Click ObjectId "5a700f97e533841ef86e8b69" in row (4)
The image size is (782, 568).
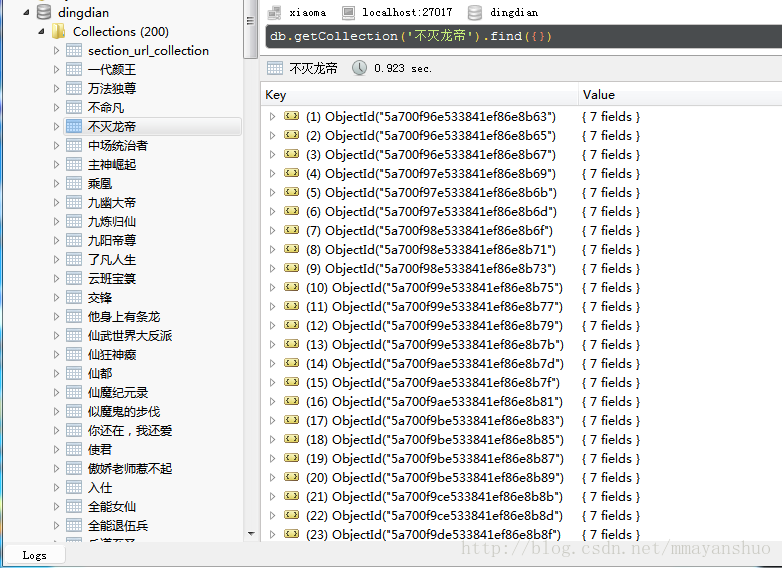(440, 174)
